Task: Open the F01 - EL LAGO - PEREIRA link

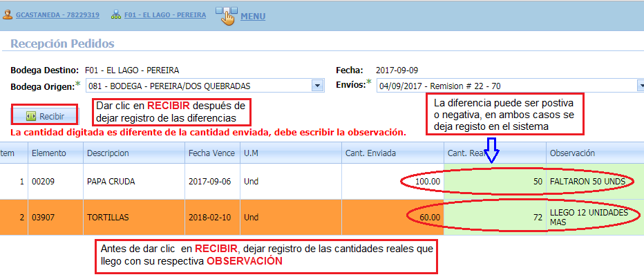Action: pos(165,15)
